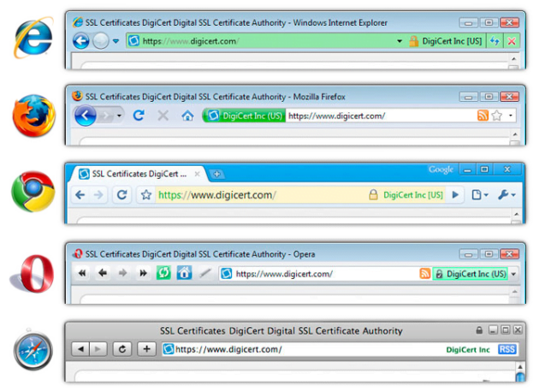539x392 pixels.
Task: Select Chrome tab SSL Certificates DigiCert
Action: click(138, 174)
